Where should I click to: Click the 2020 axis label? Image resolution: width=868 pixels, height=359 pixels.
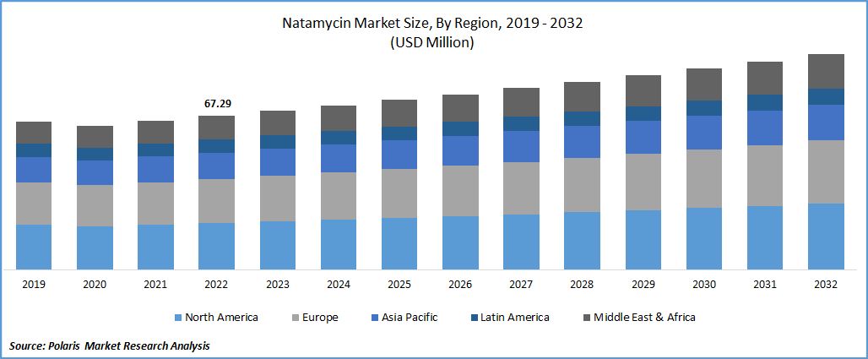pyautogui.click(x=95, y=284)
